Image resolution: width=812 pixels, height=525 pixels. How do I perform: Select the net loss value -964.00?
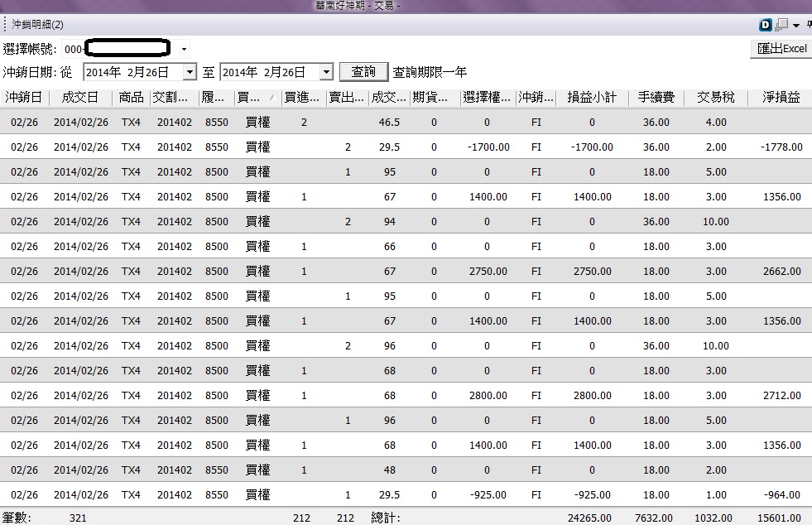[782, 495]
